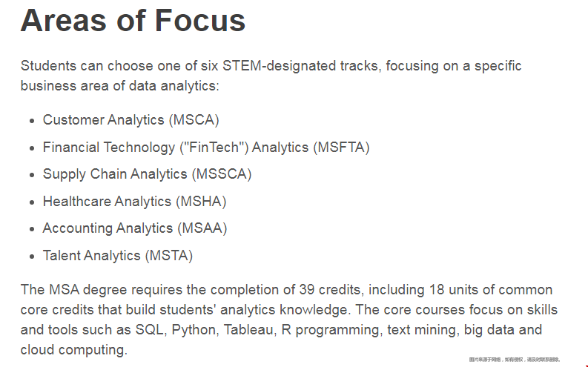The height and width of the screenshot is (367, 588).
Task: Click the MSFTA abbreviation text
Action: (342, 148)
